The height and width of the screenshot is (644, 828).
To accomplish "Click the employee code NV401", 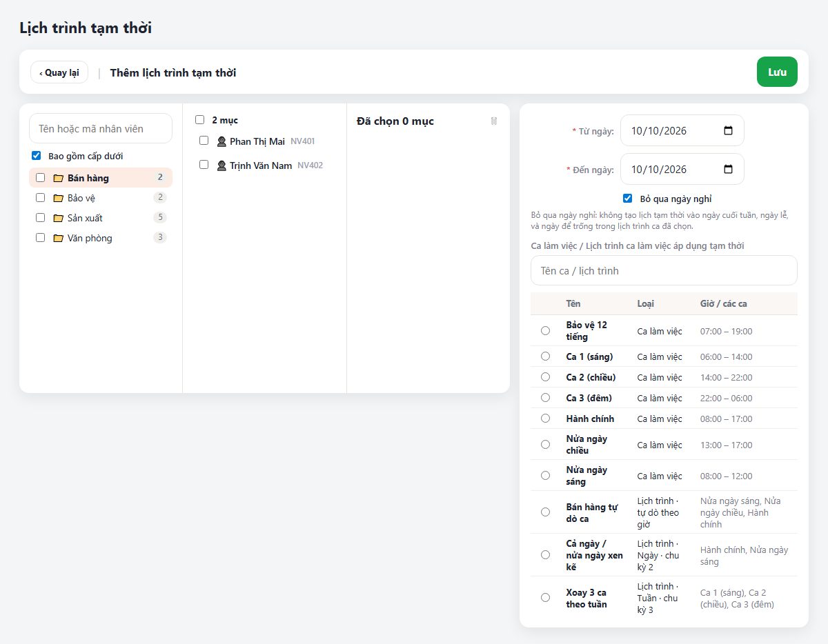I will click(303, 141).
